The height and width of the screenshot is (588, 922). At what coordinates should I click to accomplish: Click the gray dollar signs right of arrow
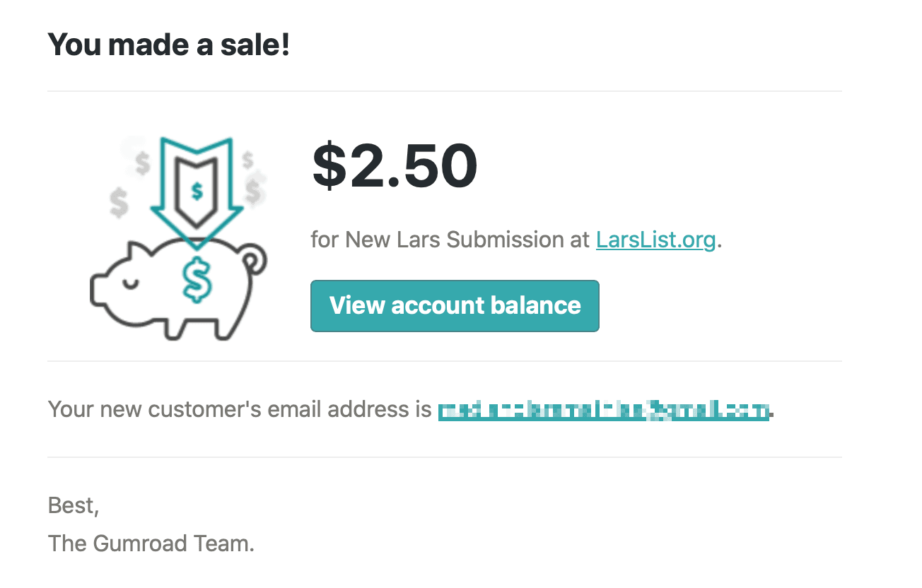tap(252, 180)
